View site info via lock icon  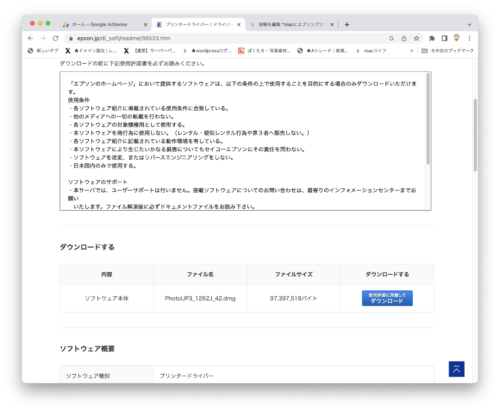click(x=71, y=39)
